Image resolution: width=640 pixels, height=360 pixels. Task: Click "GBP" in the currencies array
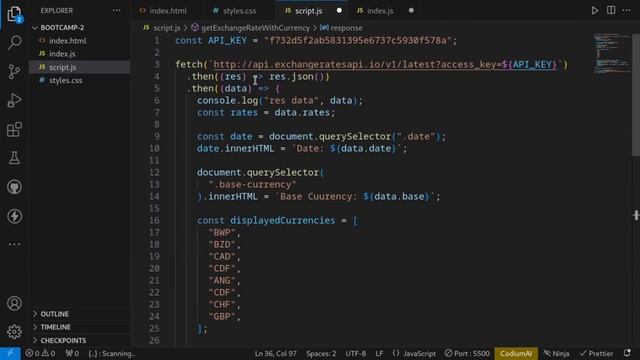tap(222, 316)
